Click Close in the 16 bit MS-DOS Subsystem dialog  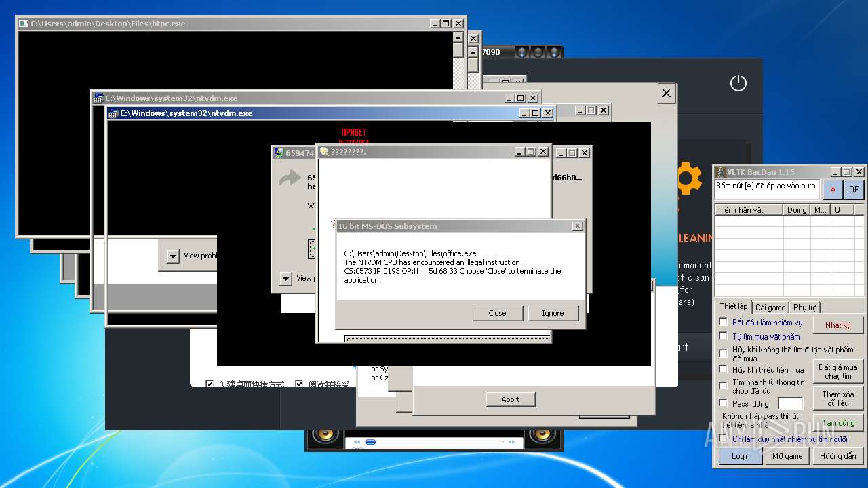[x=497, y=313]
